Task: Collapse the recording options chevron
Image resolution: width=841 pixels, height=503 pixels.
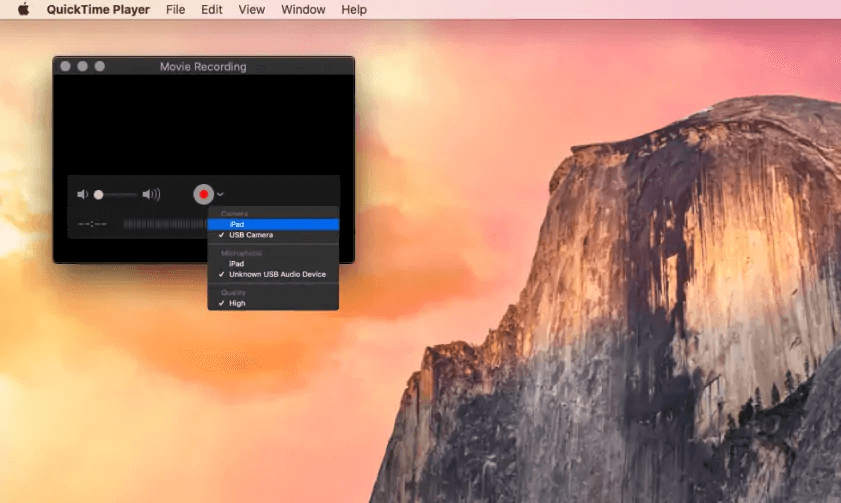Action: pos(220,194)
